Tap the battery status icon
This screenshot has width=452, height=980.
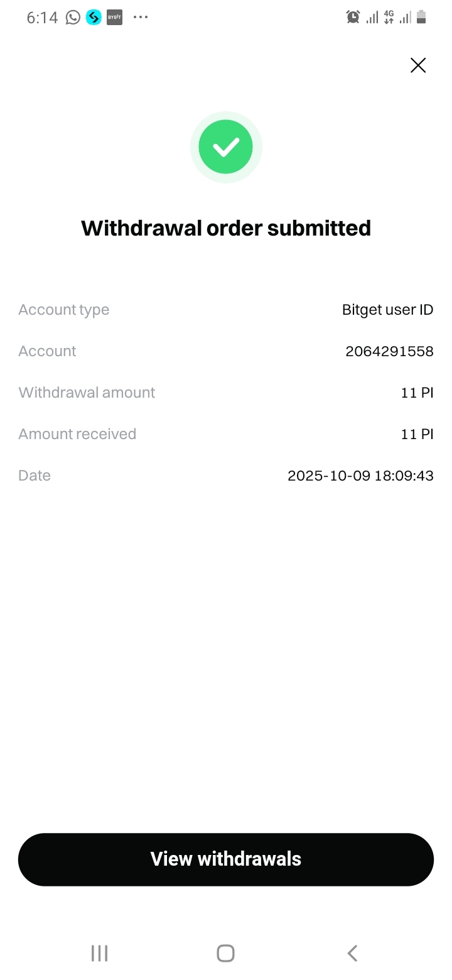pyautogui.click(x=421, y=18)
